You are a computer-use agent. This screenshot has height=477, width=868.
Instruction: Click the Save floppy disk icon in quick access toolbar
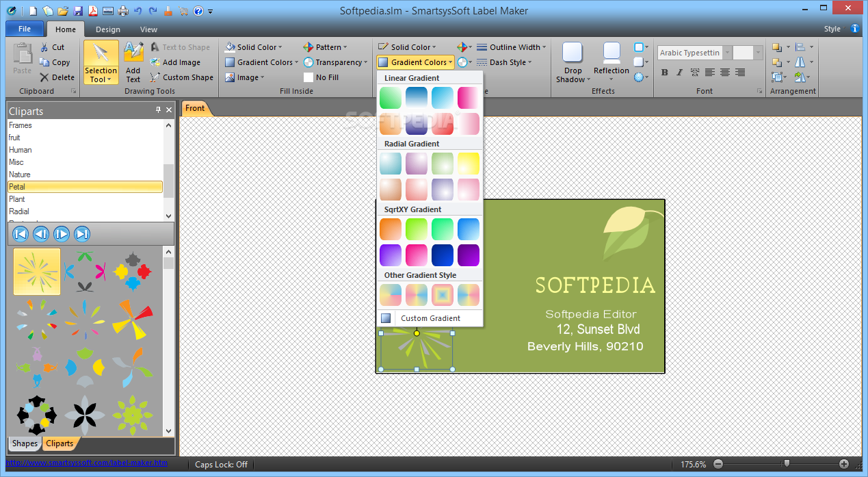point(78,11)
